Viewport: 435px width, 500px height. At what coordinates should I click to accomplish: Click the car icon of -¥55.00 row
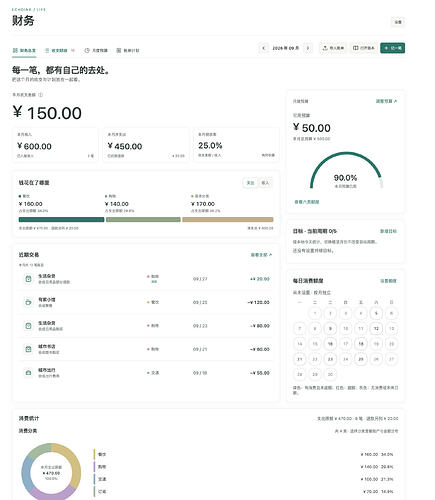pyautogui.click(x=28, y=373)
